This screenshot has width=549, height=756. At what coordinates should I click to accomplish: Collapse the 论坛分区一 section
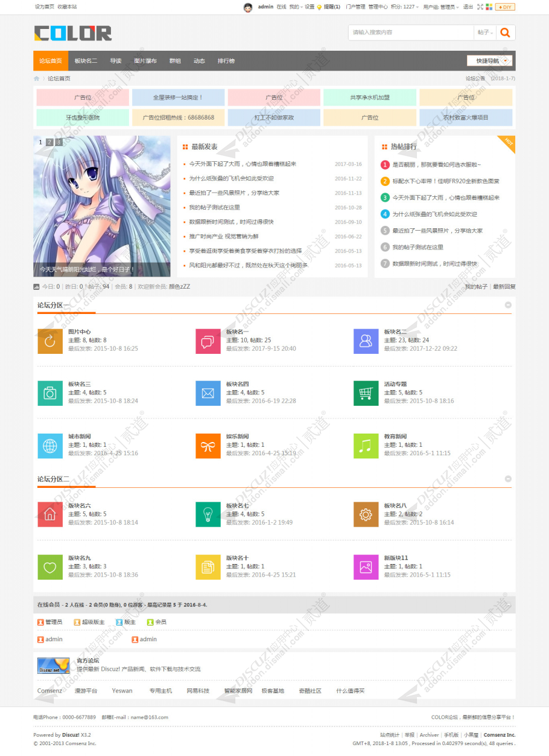tap(508, 305)
